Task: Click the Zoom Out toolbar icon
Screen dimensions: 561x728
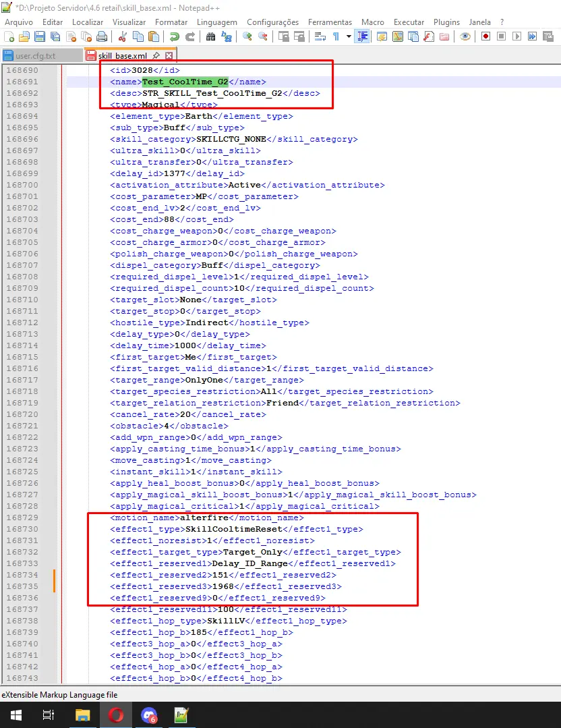Action: click(263, 36)
